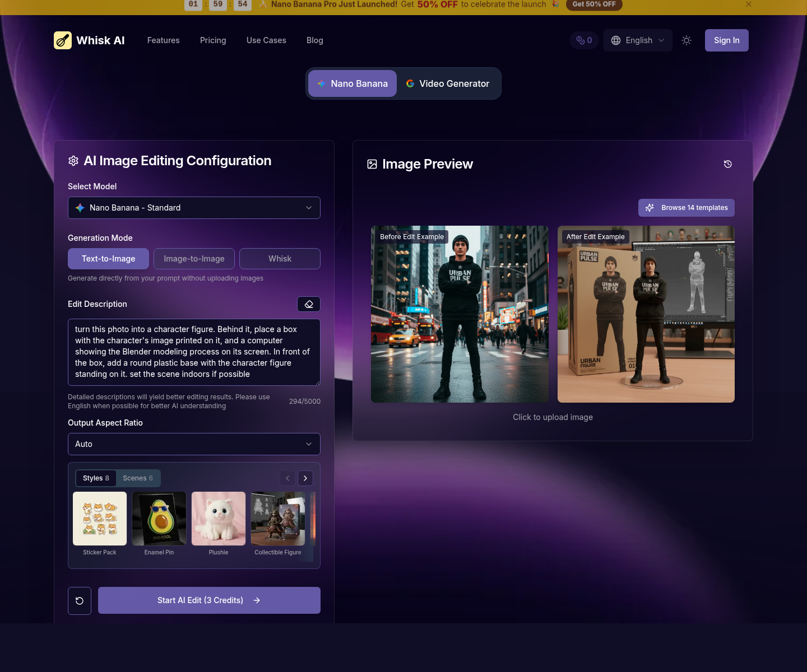Pick the Collectible Figure style thumbnail
Screen dimensions: 807x672
278,519
